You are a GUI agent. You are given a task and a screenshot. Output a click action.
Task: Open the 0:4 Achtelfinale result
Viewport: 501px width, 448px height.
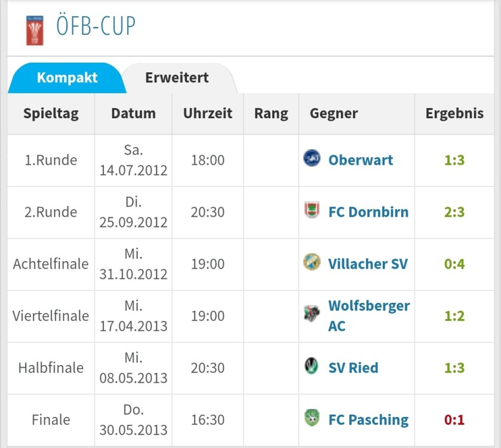click(x=454, y=264)
